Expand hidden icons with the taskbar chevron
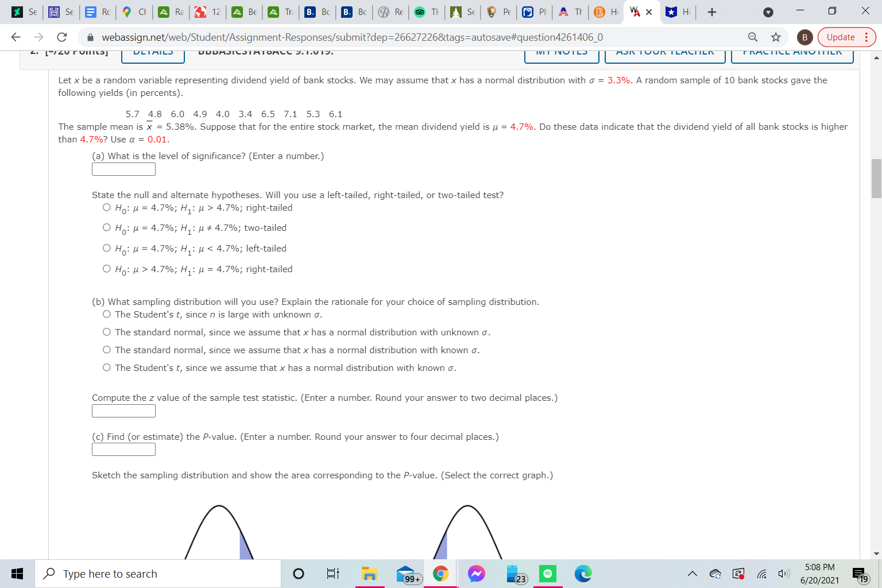 [x=692, y=573]
